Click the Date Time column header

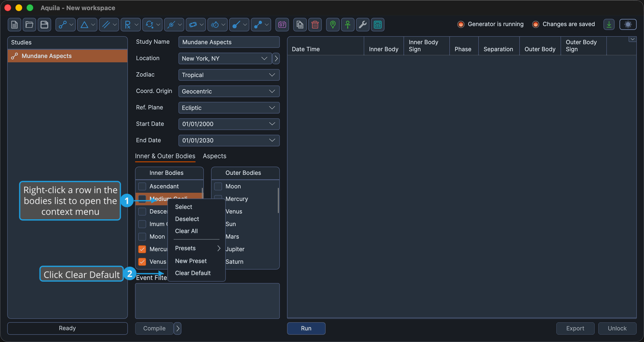326,46
